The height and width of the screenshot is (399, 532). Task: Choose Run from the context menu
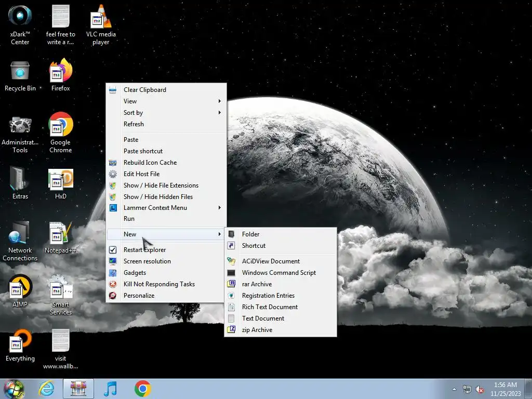click(166, 219)
